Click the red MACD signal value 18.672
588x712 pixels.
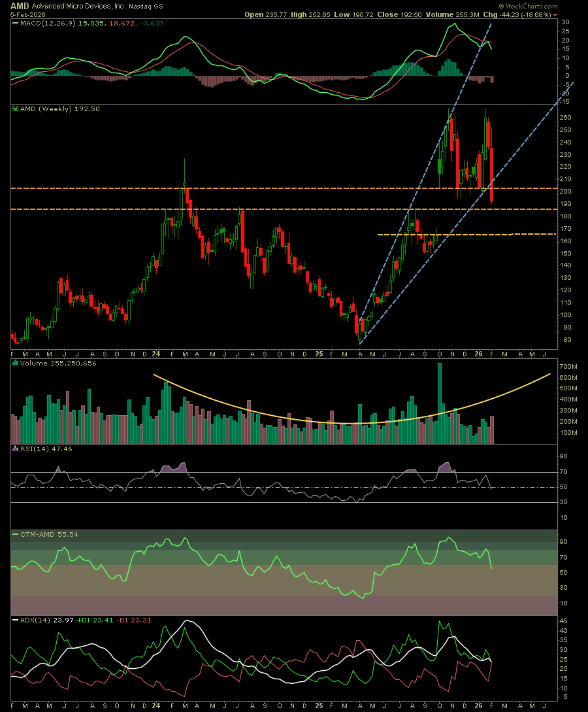(122, 23)
